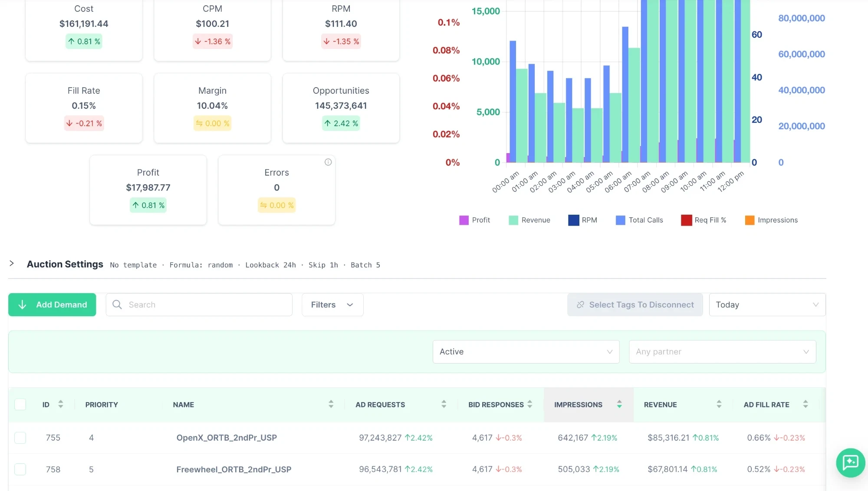Click the Profit metric card
The width and height of the screenshot is (868, 491).
pos(148,190)
